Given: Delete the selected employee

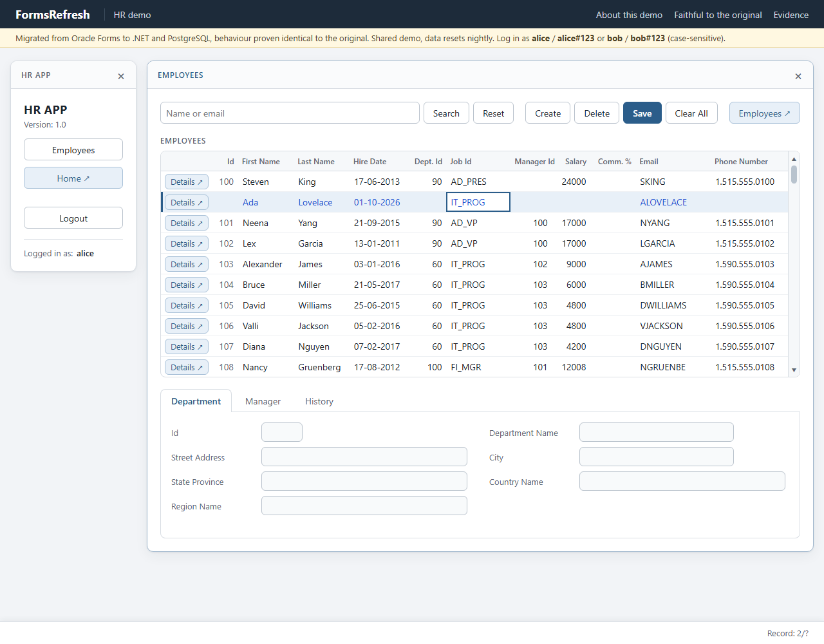Looking at the screenshot, I should click(x=597, y=113).
